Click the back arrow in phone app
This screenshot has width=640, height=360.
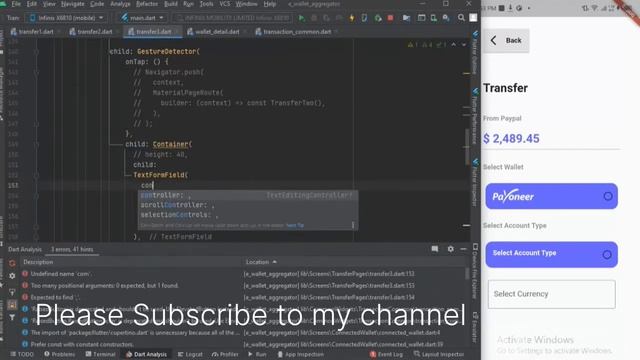click(x=493, y=40)
